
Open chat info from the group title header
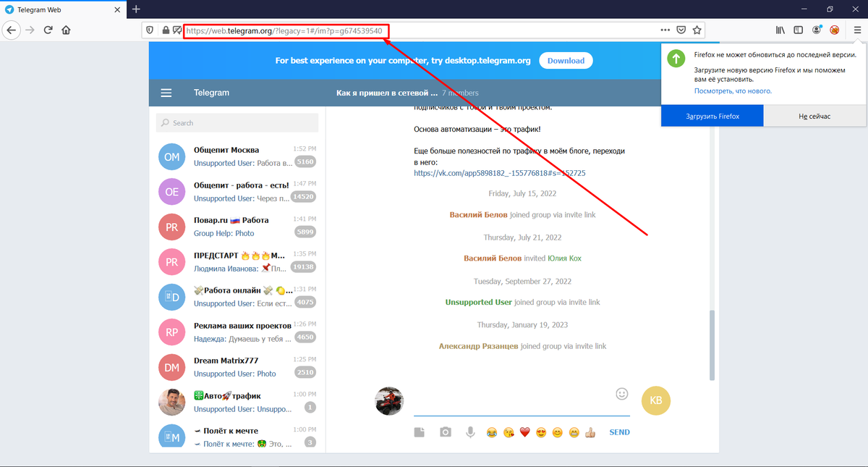[x=407, y=93]
